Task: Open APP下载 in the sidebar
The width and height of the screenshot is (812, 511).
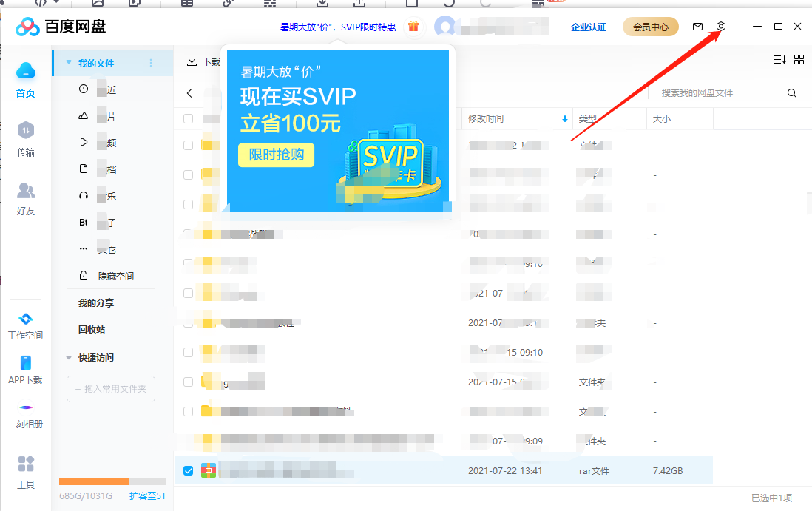Action: (x=25, y=370)
